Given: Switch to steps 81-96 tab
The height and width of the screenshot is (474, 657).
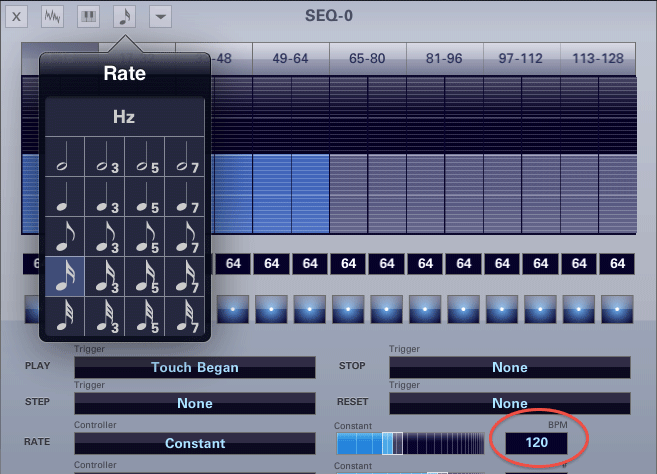Looking at the screenshot, I should 444,59.
